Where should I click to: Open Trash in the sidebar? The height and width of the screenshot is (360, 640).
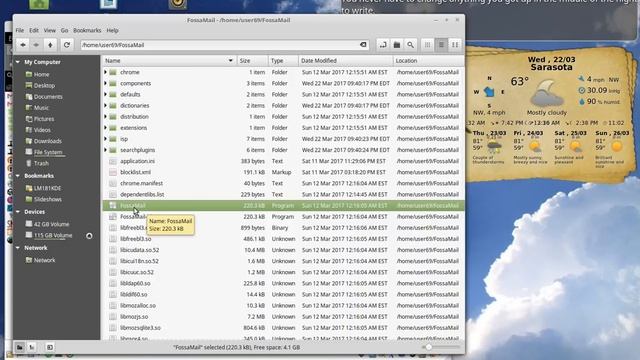(x=41, y=163)
